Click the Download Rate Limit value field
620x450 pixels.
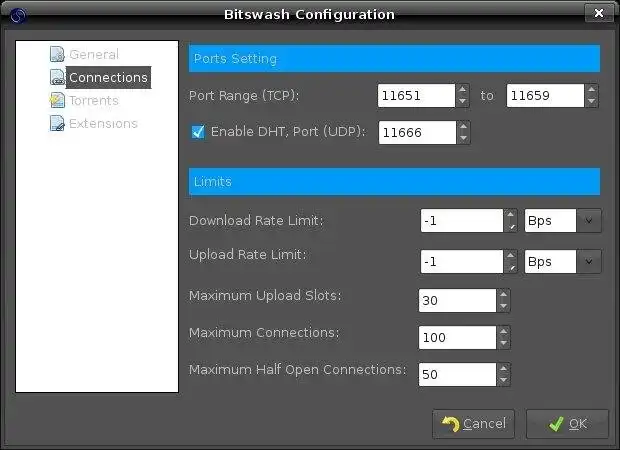[x=462, y=221]
